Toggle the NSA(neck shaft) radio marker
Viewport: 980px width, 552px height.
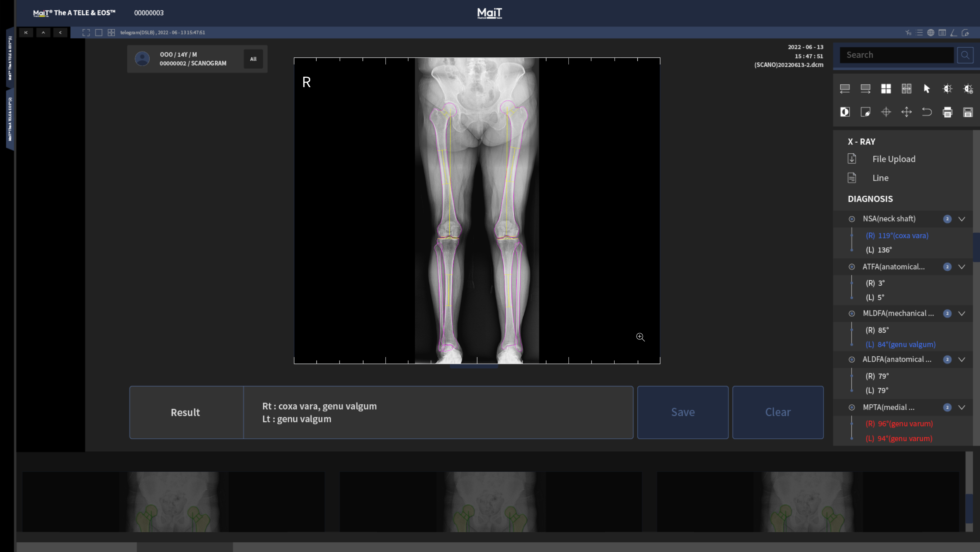click(852, 219)
